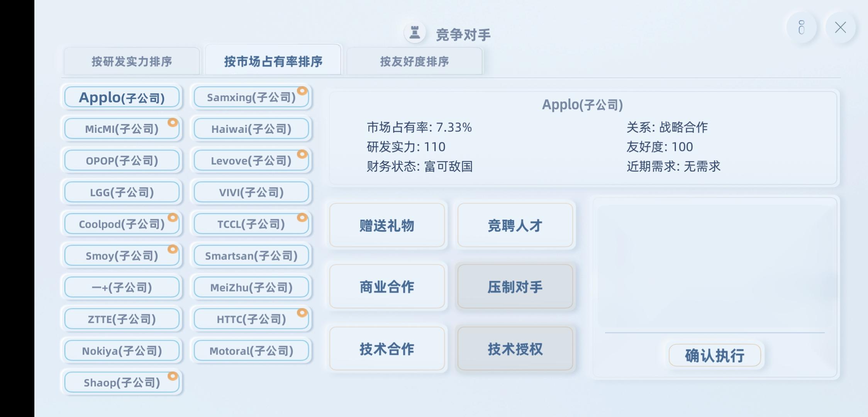The height and width of the screenshot is (417, 868).
Task: Open the info icon near the close button
Action: pos(801,27)
